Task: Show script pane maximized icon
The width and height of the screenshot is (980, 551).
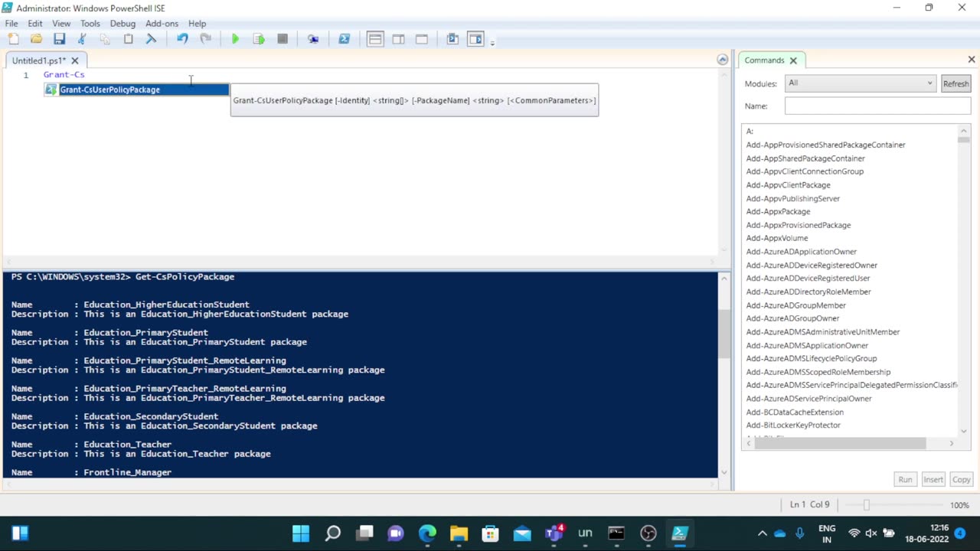Action: (421, 39)
